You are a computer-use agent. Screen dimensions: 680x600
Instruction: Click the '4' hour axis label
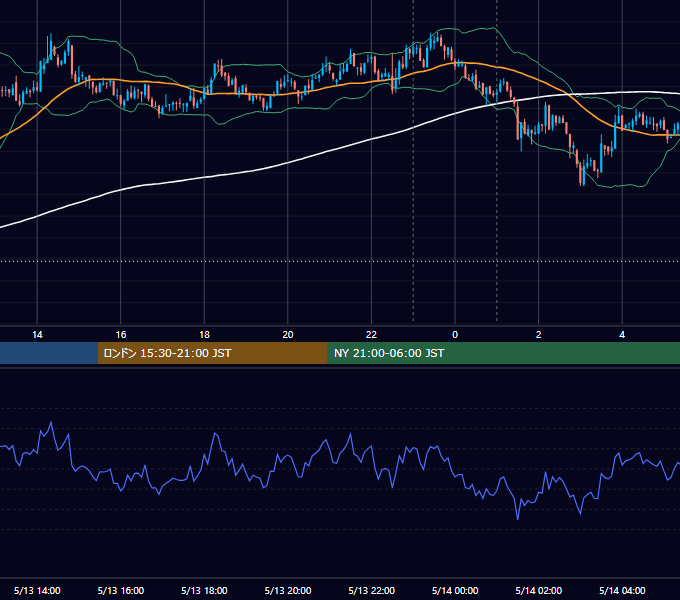pyautogui.click(x=622, y=335)
